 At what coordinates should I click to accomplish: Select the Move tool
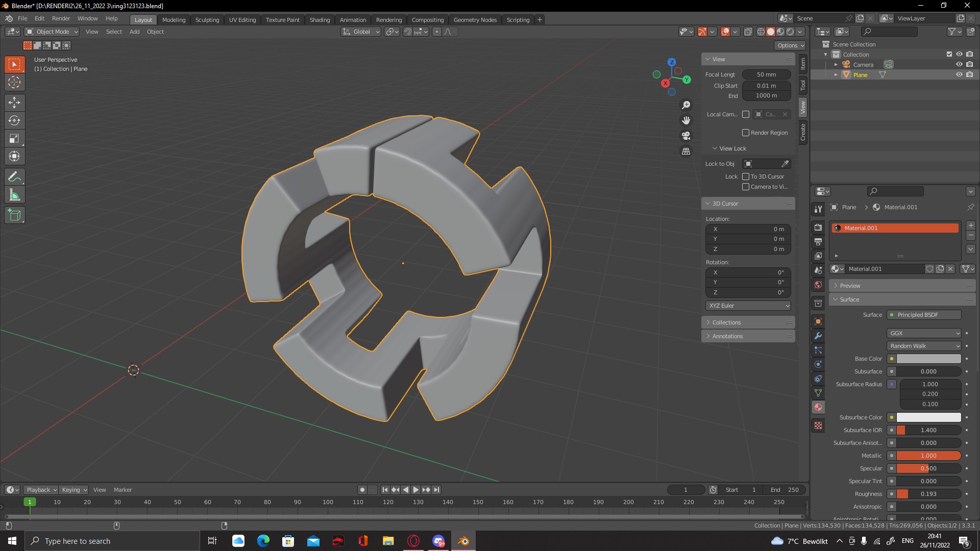point(14,103)
